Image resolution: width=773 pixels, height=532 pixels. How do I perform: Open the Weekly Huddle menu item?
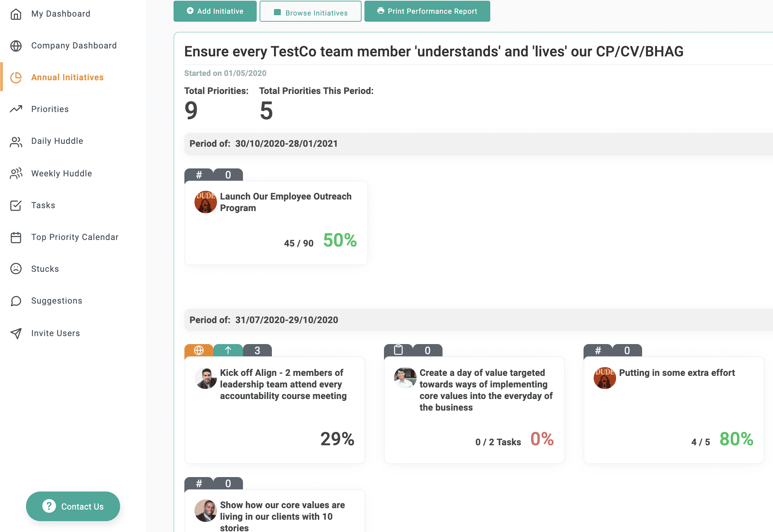click(x=61, y=173)
